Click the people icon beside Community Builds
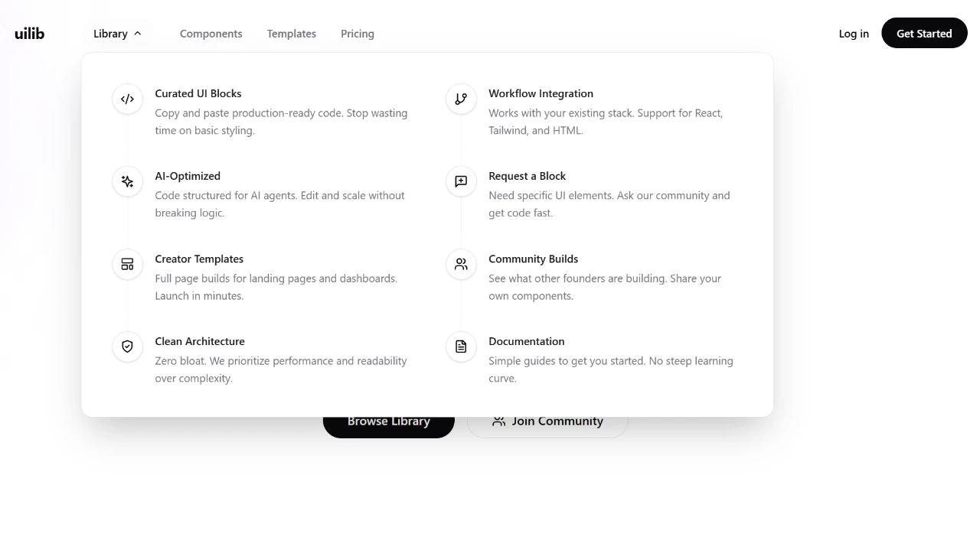Image resolution: width=980 pixels, height=550 pixels. tap(461, 265)
